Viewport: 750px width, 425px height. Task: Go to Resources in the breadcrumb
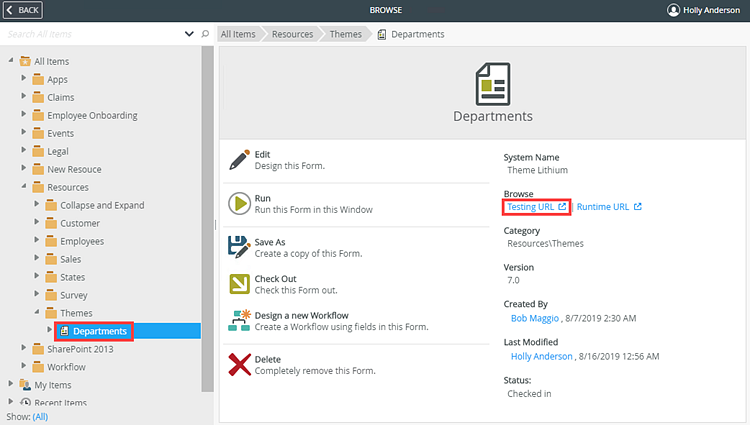pos(292,34)
